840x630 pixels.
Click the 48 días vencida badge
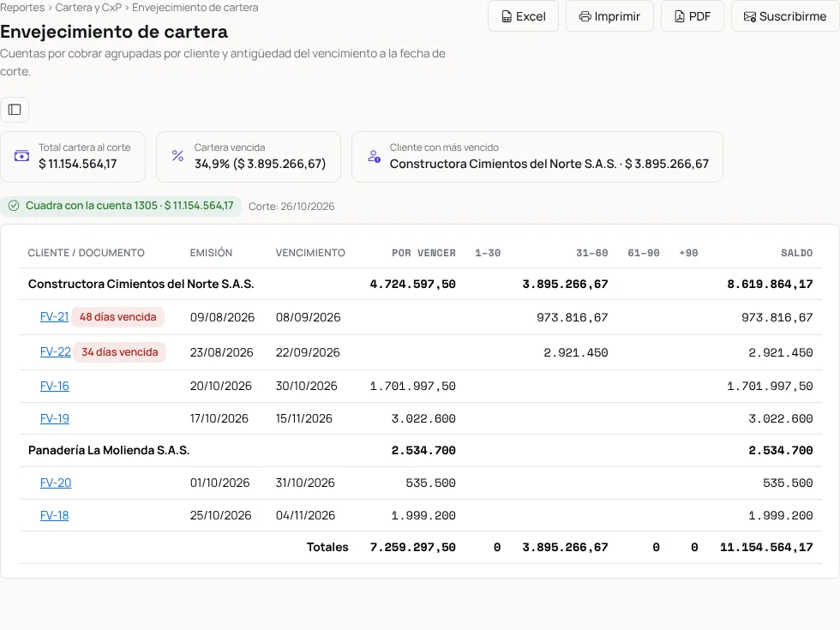point(118,316)
